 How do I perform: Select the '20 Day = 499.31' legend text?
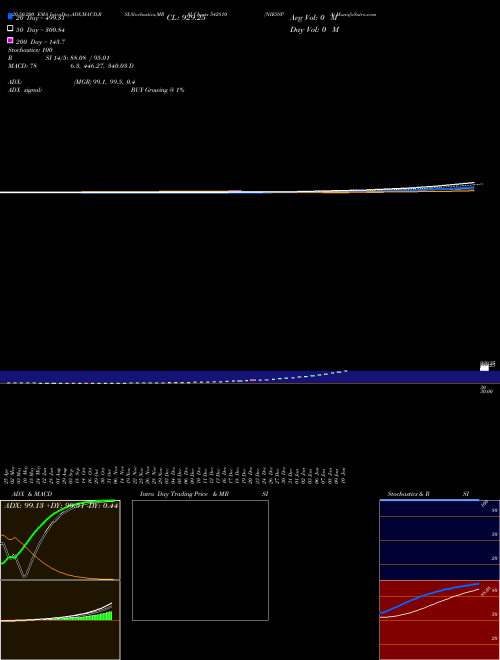pyautogui.click(x=40, y=18)
